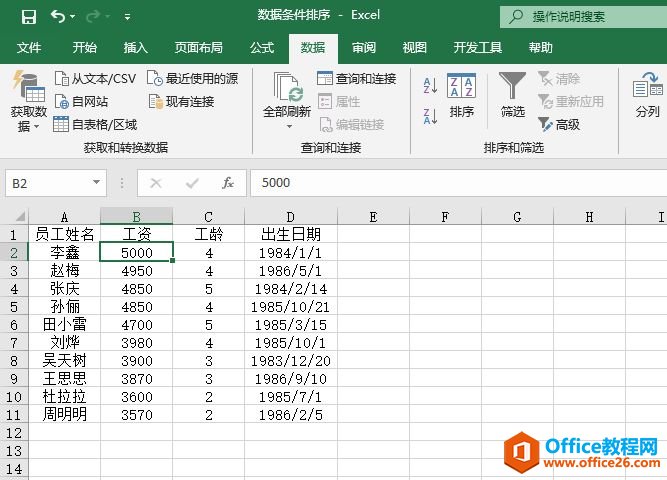Select cell with salary 4950
Viewport: 667px width, 480px height.
click(x=137, y=271)
